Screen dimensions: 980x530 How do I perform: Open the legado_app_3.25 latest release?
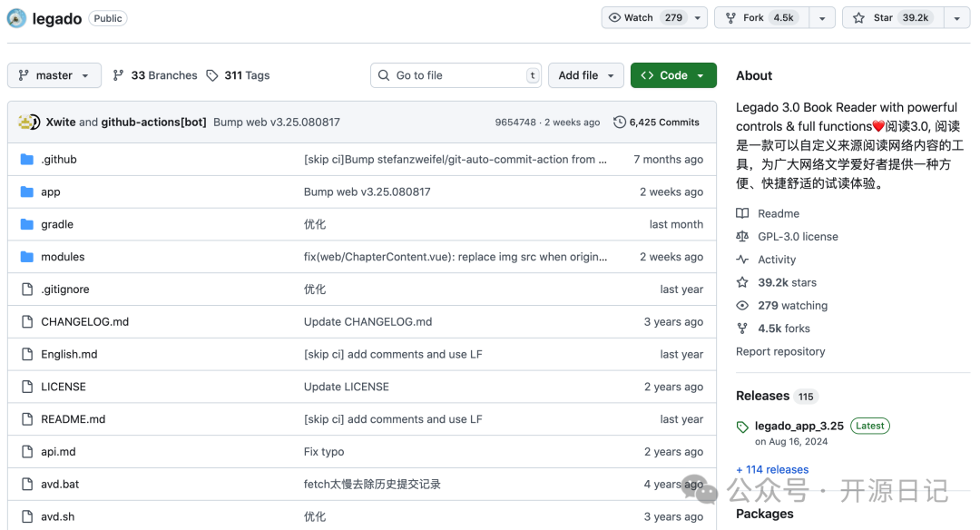pyautogui.click(x=799, y=426)
